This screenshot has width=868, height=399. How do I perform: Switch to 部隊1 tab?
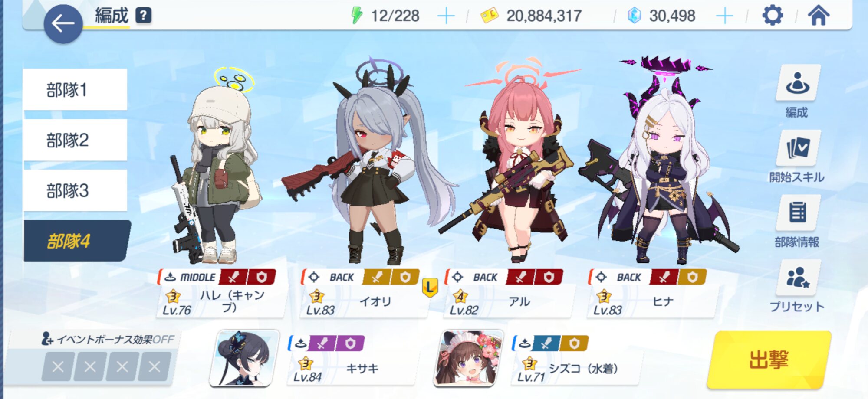(76, 90)
